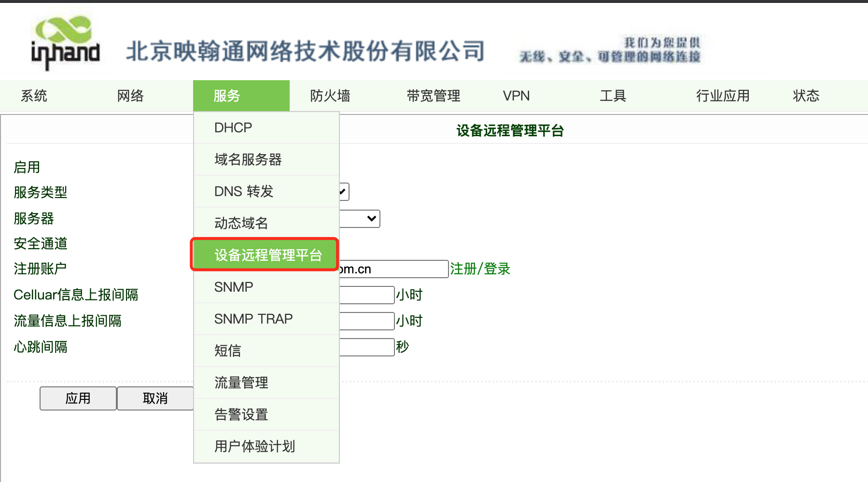Select the DNS 转发 menu entry
The image size is (868, 482).
tap(244, 191)
